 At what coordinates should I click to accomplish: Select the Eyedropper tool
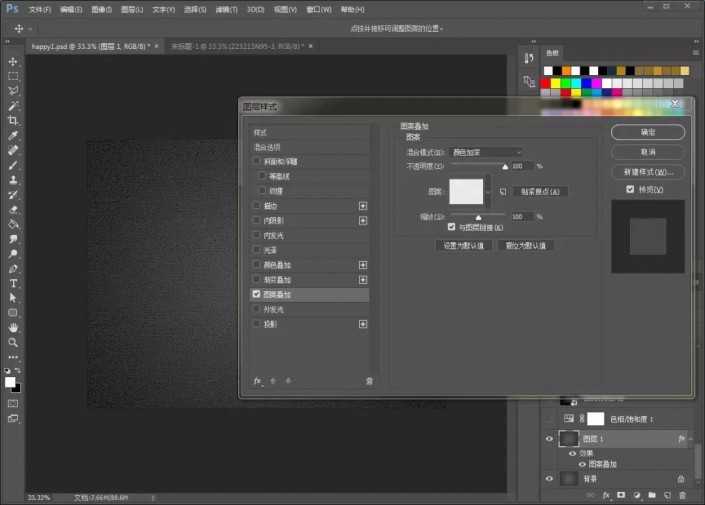click(13, 135)
